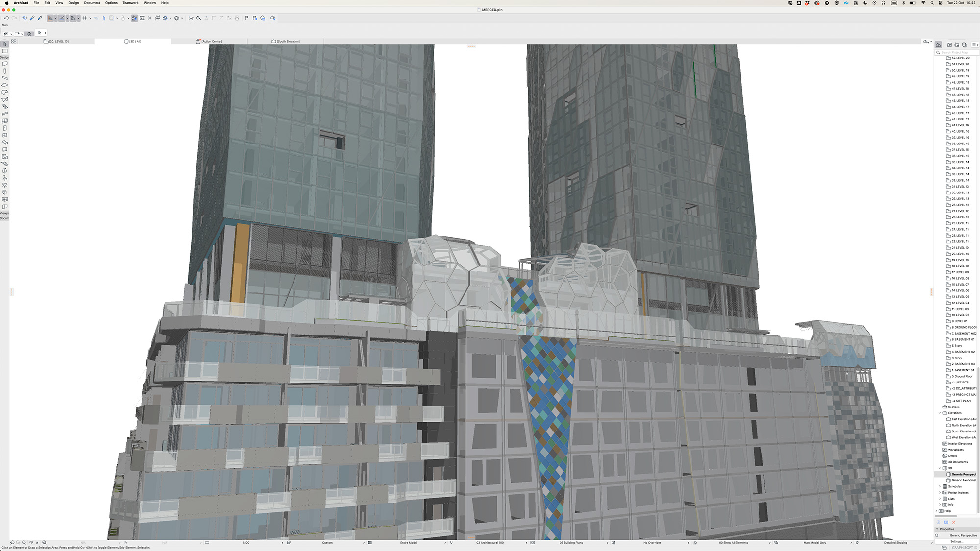Expand the Help group in Navigator
Image resolution: width=980 pixels, height=551 pixels.
[x=936, y=511]
